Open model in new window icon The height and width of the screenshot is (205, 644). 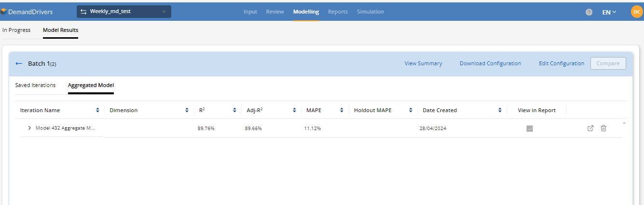590,128
